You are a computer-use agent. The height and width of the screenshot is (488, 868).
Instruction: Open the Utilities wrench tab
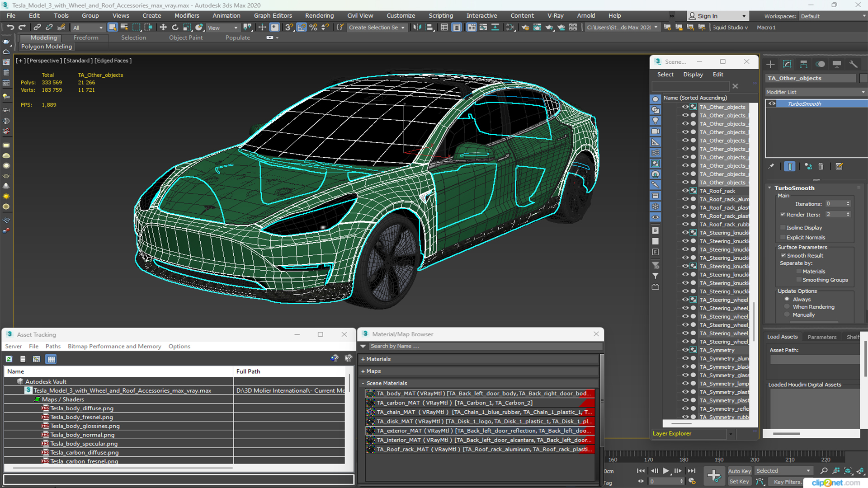(854, 64)
